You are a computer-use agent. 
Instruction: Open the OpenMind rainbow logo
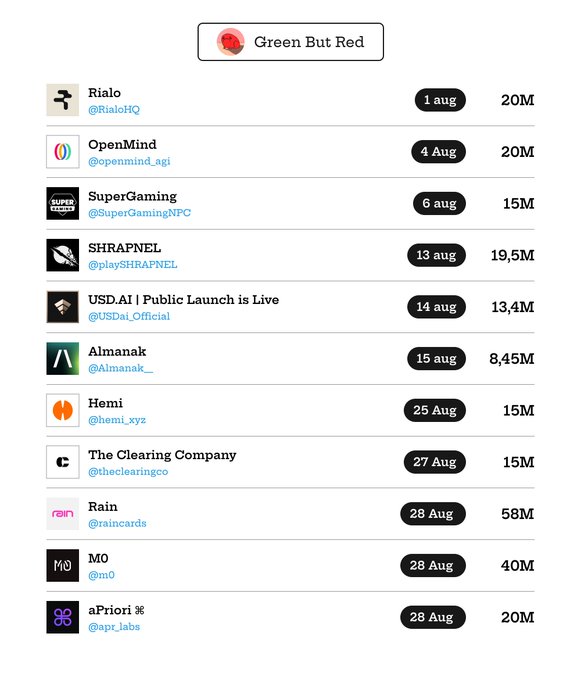[62, 151]
